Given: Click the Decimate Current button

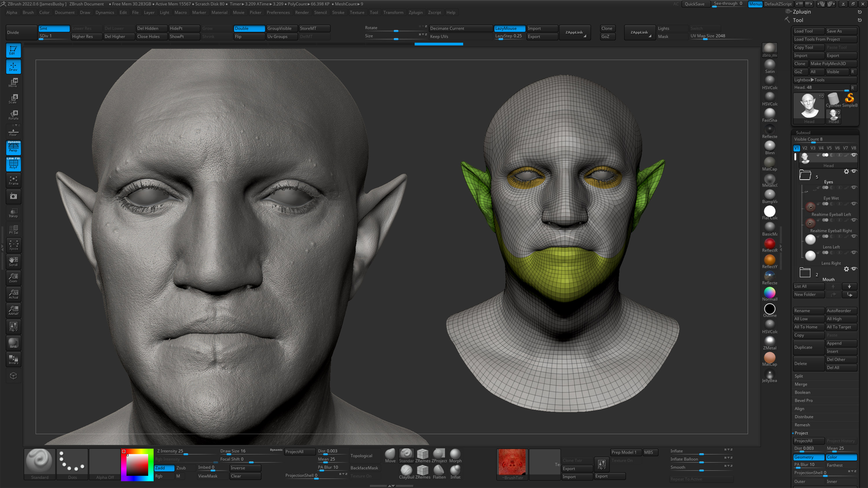Looking at the screenshot, I should coord(460,28).
